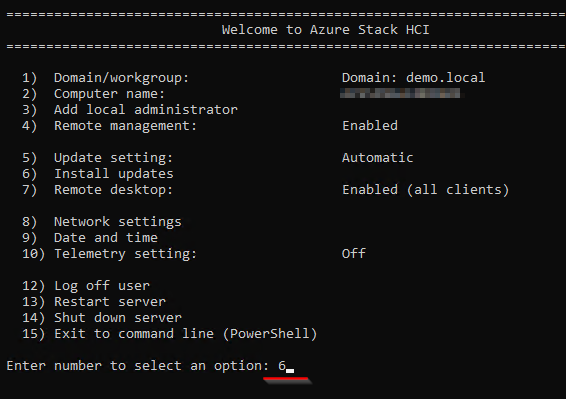Click the 'Domain: demo.local' value

tap(413, 78)
